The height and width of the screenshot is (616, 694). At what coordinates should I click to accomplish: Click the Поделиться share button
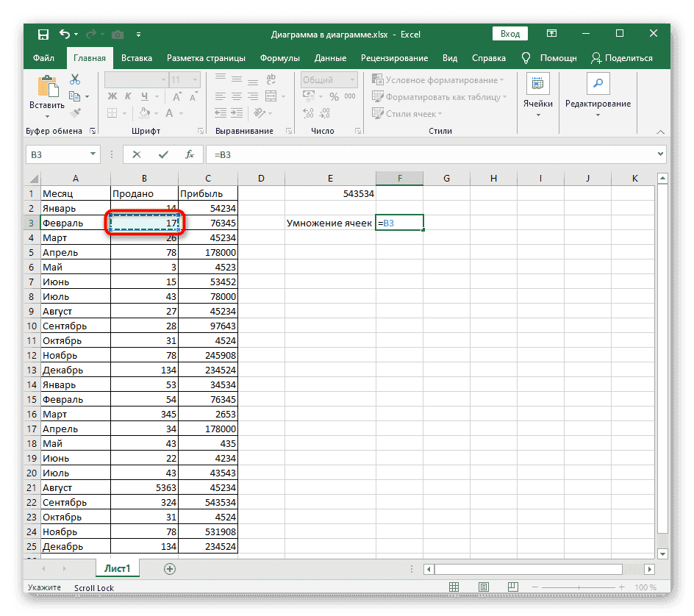pyautogui.click(x=622, y=58)
